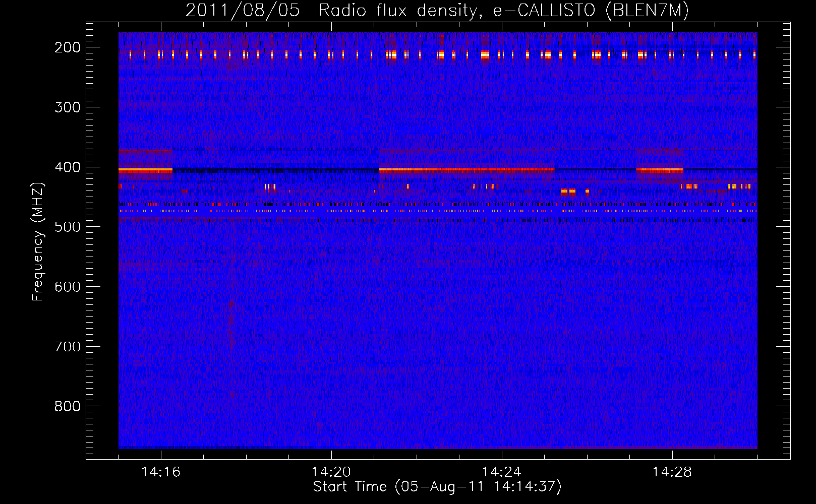Click the plot title '2011/08/05 Radio flux density, e-CALLISTO (BLEN7M)'
This screenshot has width=816, height=504.
coord(437,11)
